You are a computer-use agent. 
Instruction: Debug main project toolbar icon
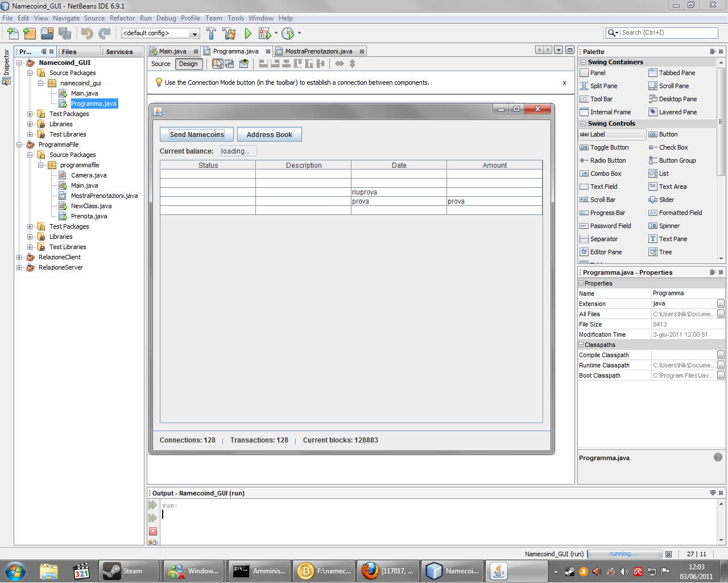[x=264, y=34]
